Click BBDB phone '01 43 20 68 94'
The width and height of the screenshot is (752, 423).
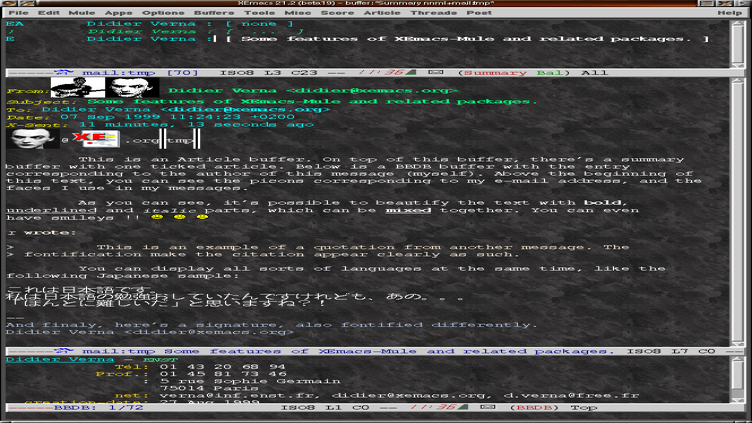(x=223, y=367)
